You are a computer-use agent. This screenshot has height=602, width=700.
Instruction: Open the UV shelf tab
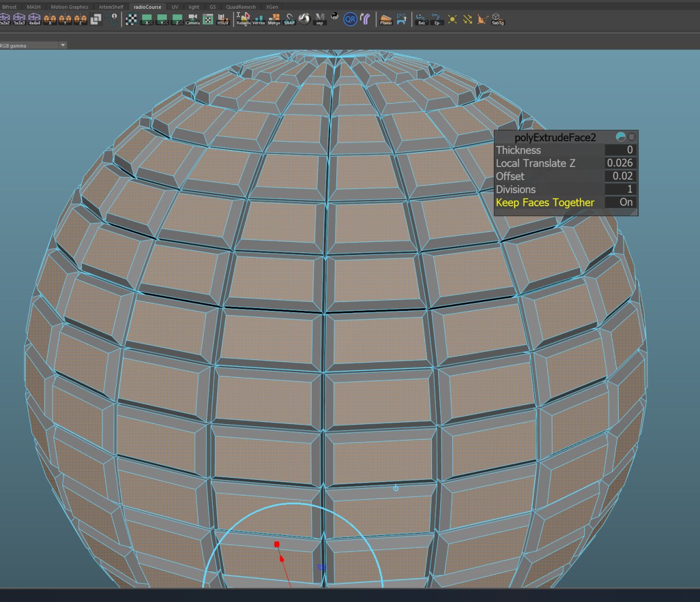click(x=175, y=7)
